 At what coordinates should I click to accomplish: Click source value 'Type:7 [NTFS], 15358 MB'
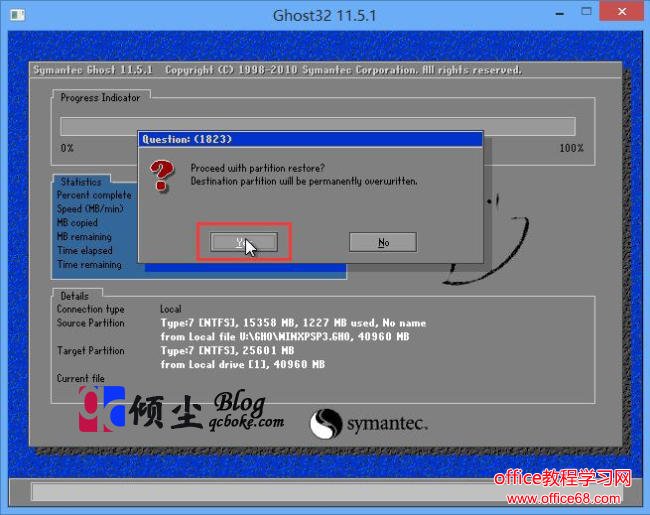[293, 323]
